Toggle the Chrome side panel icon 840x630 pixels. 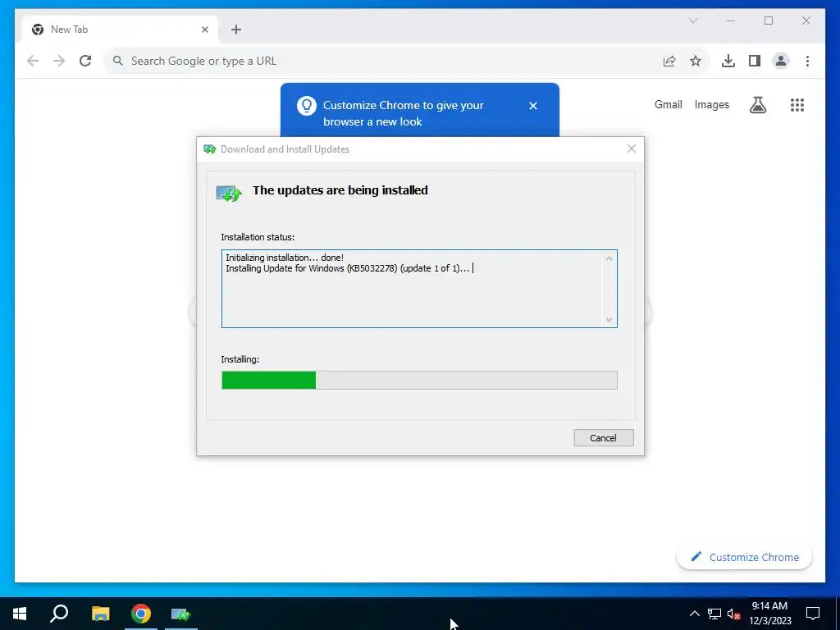pyautogui.click(x=755, y=61)
